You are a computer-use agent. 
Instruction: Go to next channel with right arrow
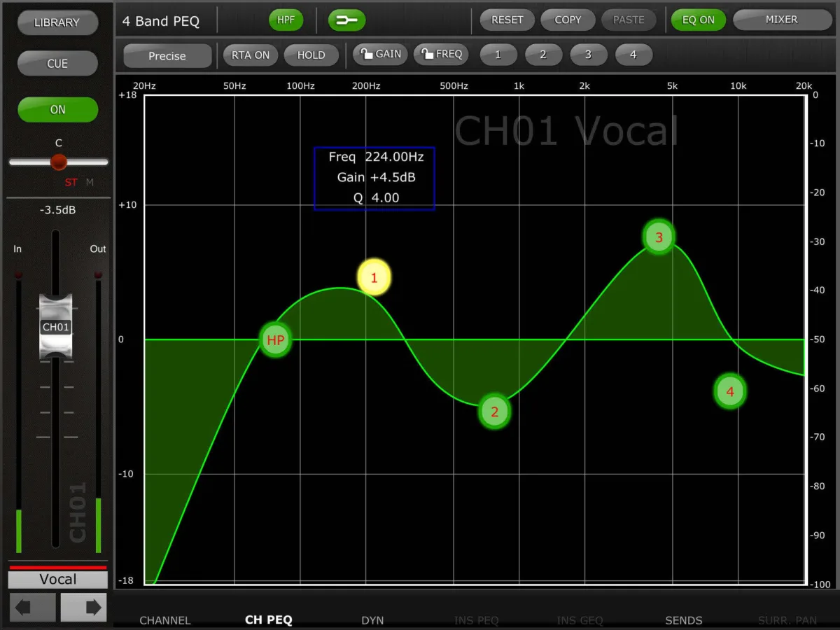83,608
